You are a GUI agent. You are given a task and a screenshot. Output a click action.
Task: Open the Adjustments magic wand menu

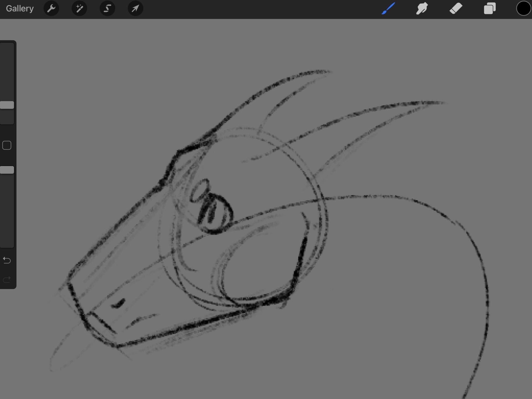[80, 8]
